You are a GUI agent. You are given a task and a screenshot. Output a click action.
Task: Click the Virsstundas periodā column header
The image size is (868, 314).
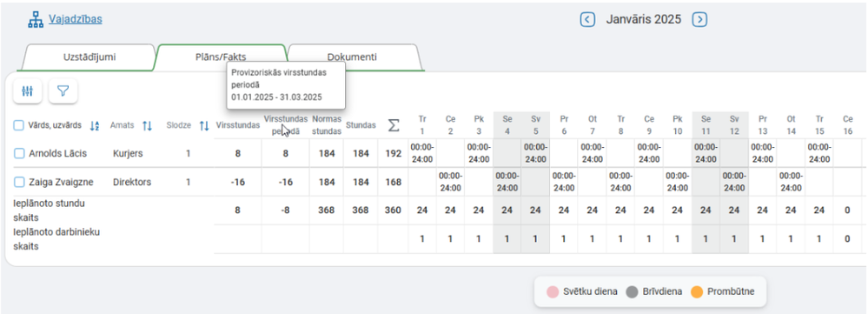point(286,125)
